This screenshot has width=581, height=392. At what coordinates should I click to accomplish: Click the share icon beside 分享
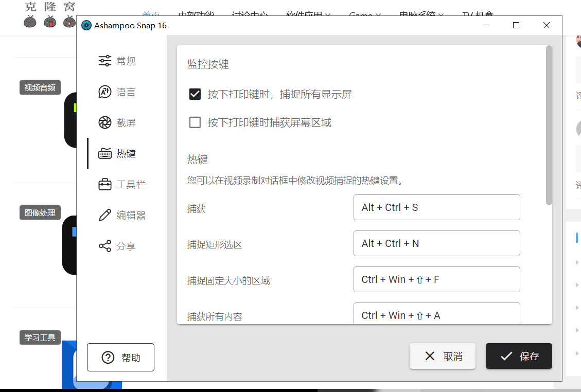tap(105, 246)
